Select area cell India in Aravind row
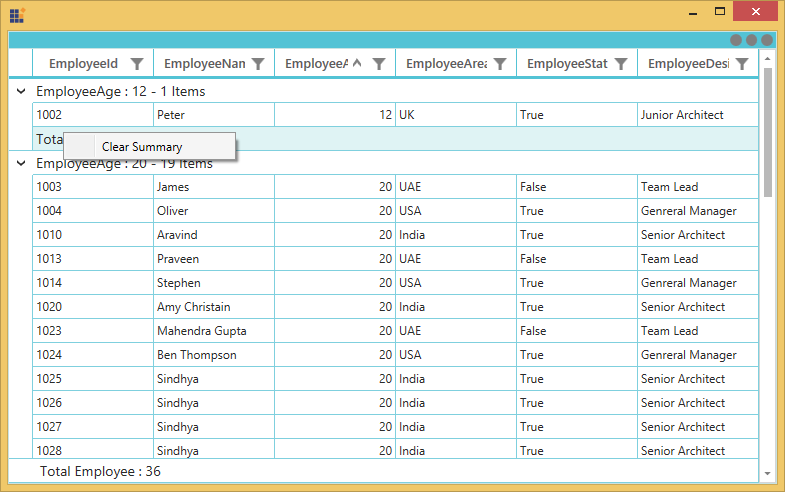 click(456, 235)
